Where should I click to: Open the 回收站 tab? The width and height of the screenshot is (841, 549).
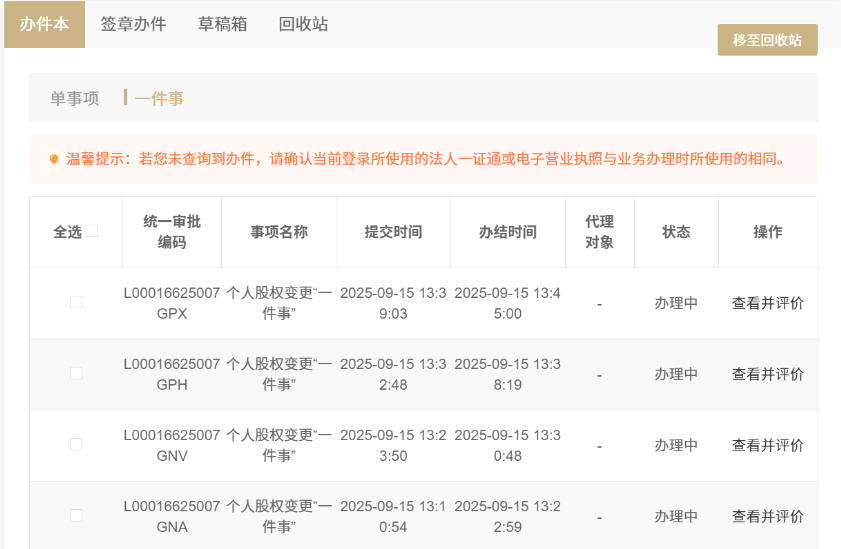(x=303, y=24)
